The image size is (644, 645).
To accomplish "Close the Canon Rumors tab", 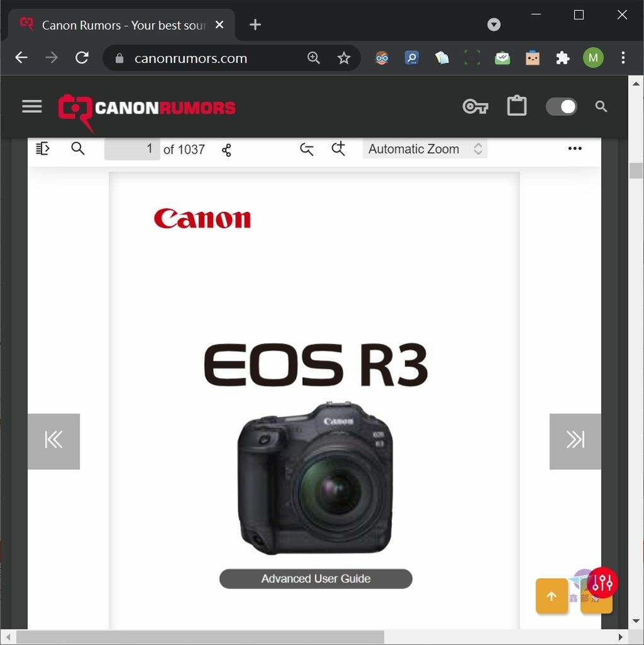I will coord(220,25).
